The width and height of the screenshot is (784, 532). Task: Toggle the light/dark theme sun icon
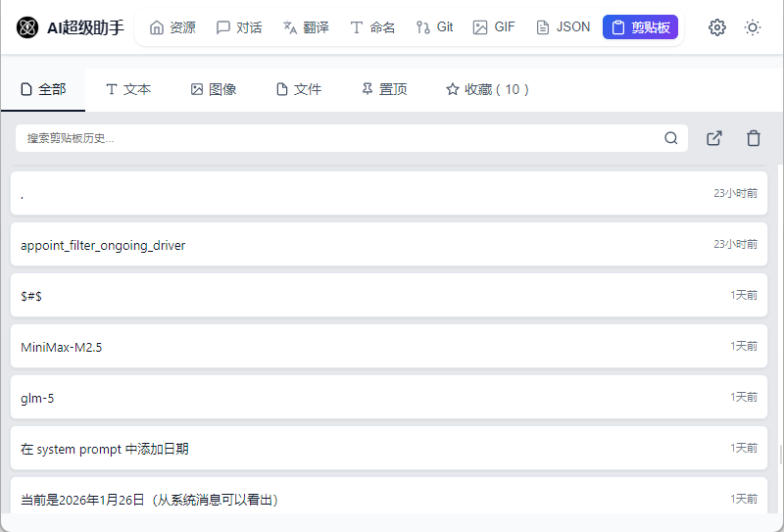[753, 27]
